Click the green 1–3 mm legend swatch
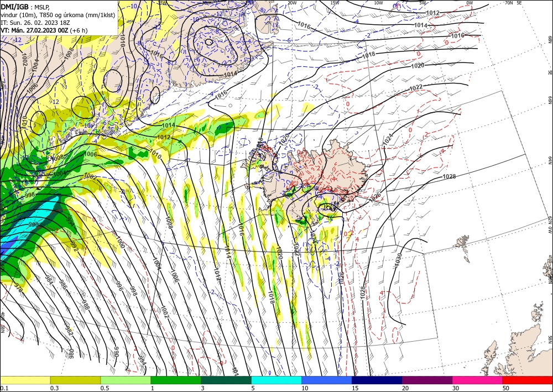Screen dimensions: 553x392 tap(176, 380)
